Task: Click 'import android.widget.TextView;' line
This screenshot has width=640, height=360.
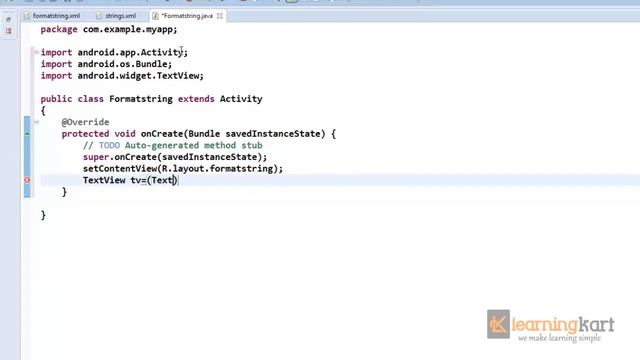Action: (x=122, y=76)
